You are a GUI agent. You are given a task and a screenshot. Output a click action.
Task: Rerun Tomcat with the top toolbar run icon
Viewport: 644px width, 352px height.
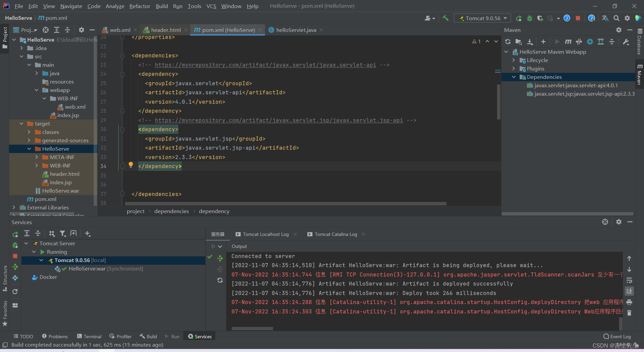[x=519, y=18]
